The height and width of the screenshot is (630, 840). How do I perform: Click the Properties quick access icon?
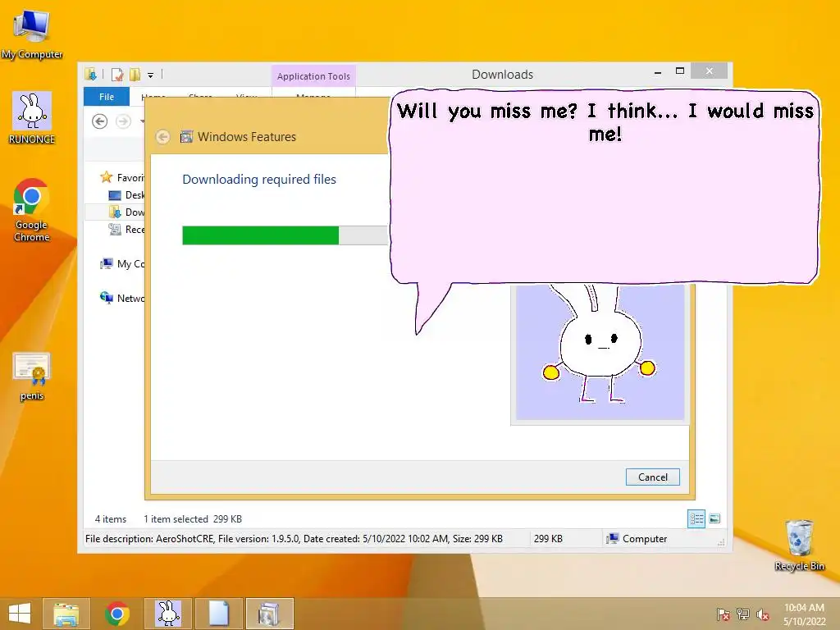[117, 75]
